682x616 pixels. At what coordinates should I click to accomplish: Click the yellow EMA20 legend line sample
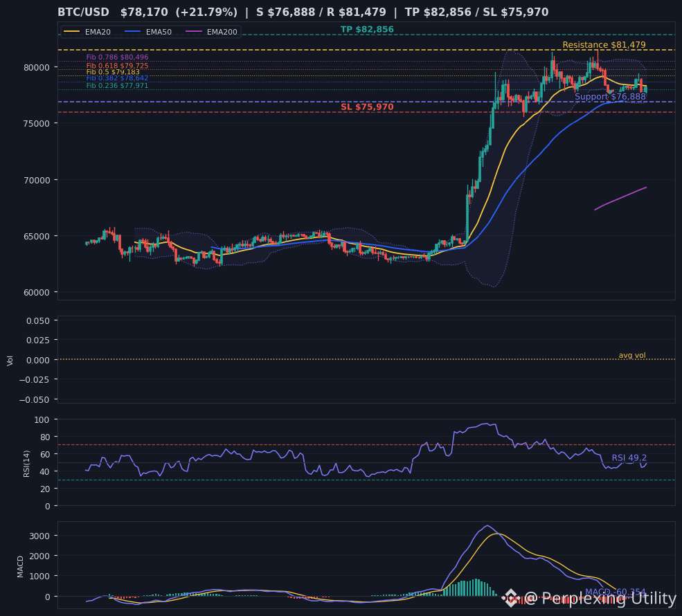(x=72, y=32)
